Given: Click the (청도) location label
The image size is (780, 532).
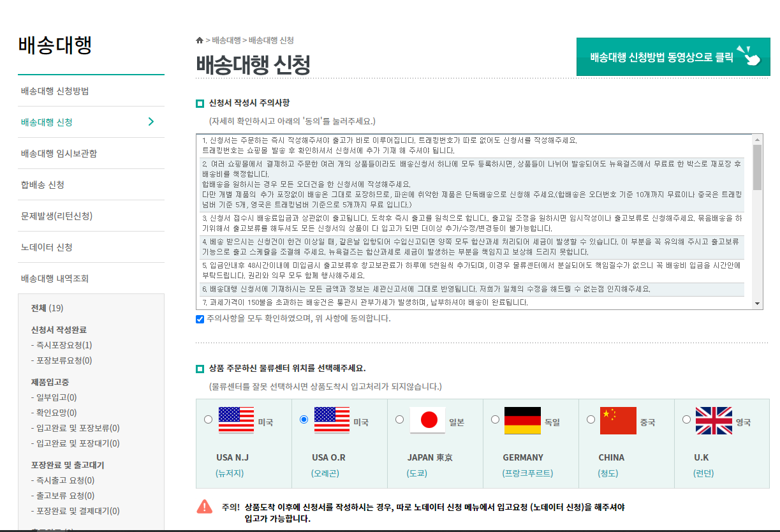Looking at the screenshot, I should 608,473.
